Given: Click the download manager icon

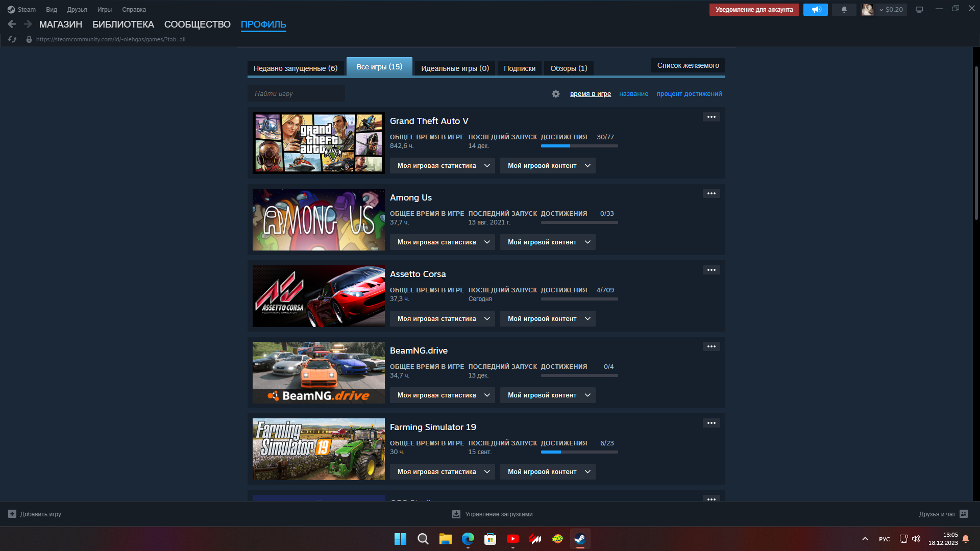Looking at the screenshot, I should coord(456,514).
